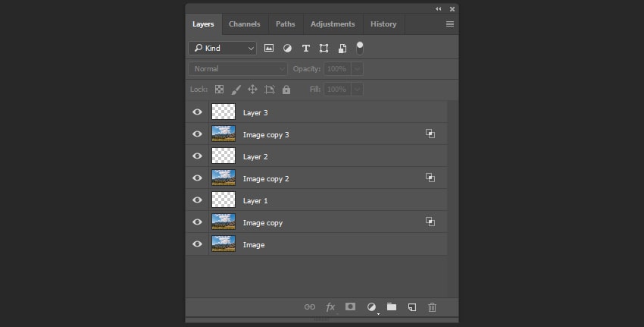Create a new group folder icon
Image resolution: width=644 pixels, height=327 pixels.
[x=392, y=307]
